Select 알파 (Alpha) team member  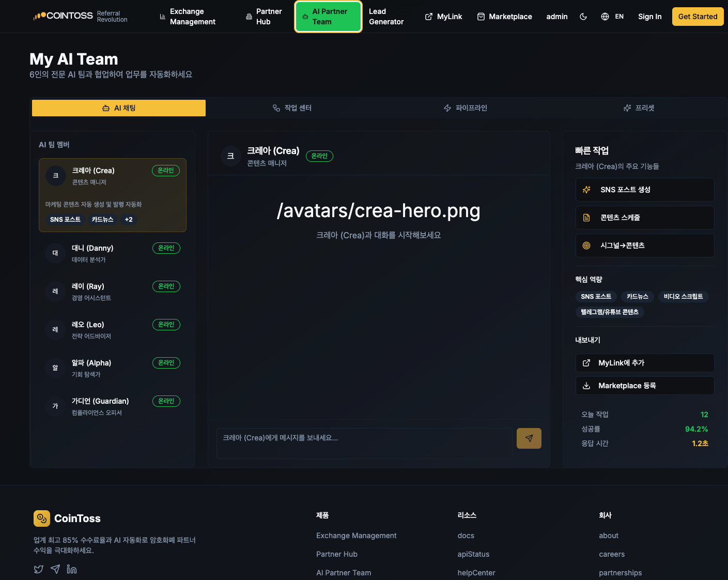coord(113,368)
